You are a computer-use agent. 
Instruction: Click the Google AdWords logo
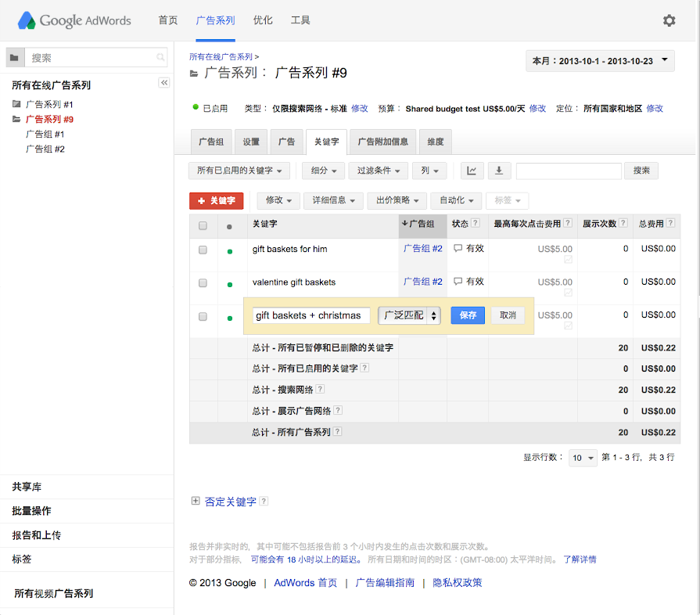pyautogui.click(x=75, y=20)
